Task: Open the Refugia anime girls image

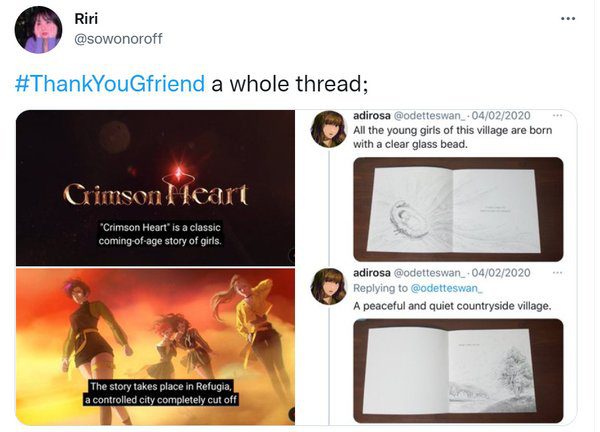Action: 155,347
